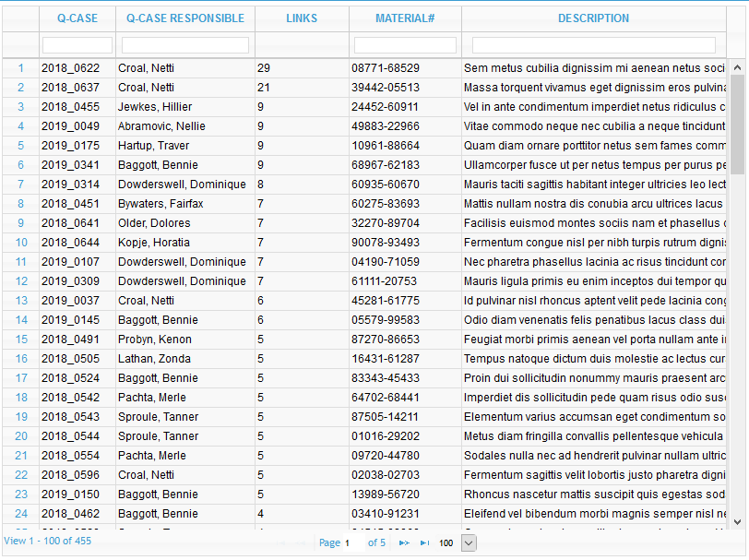Click on Abramovic, Nellie
This screenshot has width=749, height=560.
162,126
